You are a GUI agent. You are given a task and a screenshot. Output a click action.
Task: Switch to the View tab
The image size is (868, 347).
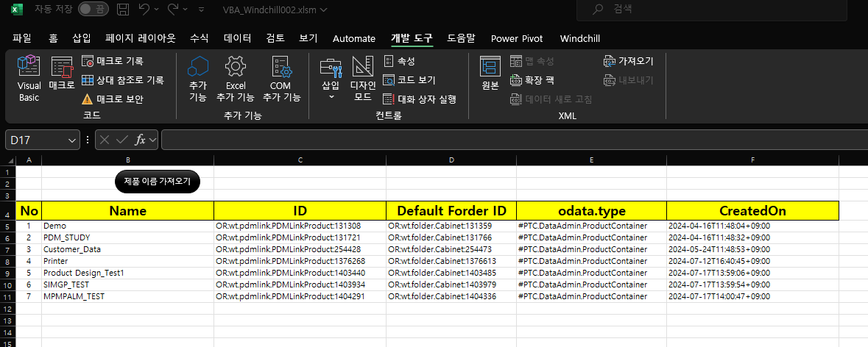click(x=308, y=39)
